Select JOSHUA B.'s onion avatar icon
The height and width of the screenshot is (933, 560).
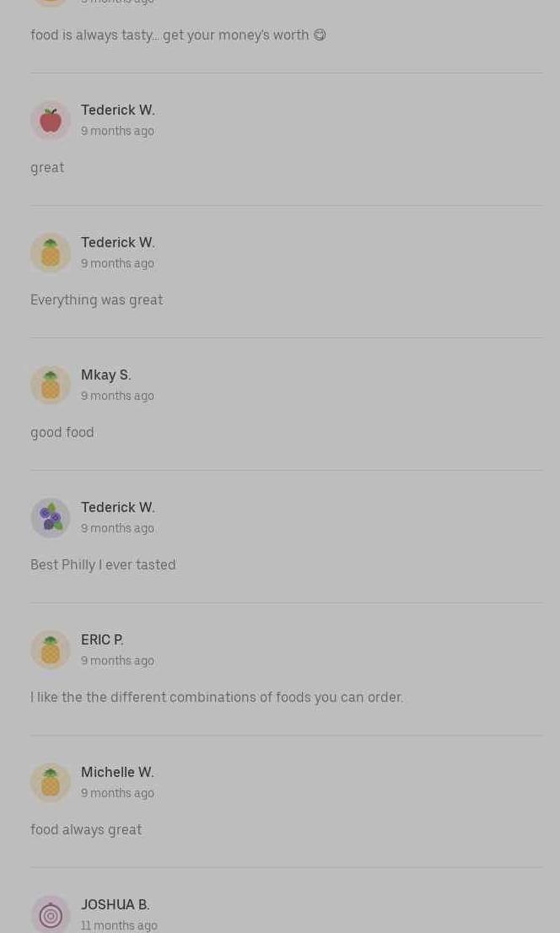(x=51, y=914)
